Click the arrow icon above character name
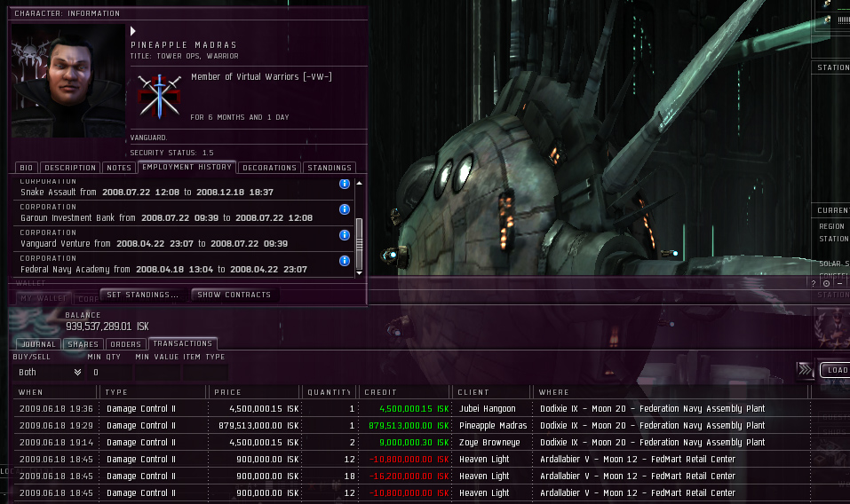850x504 pixels. 133,31
